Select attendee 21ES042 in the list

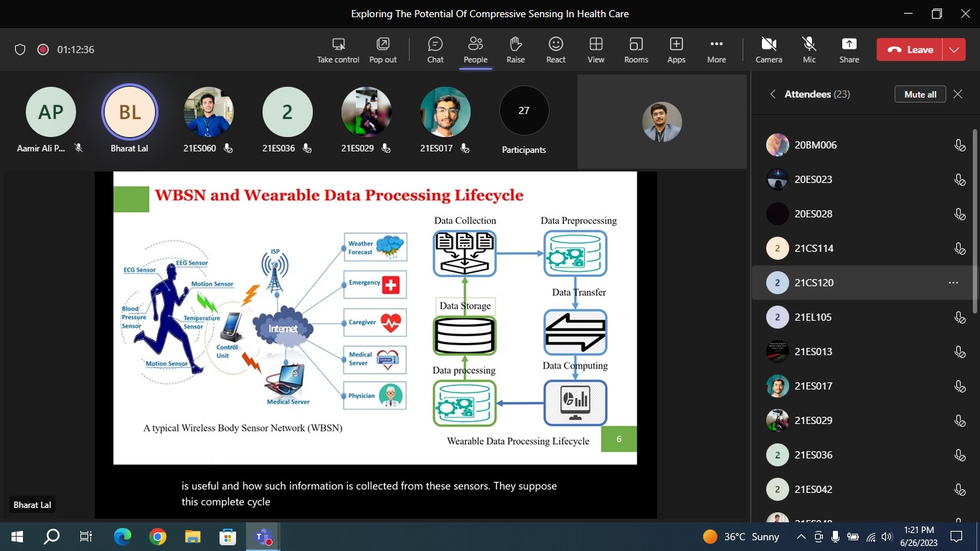click(x=862, y=489)
